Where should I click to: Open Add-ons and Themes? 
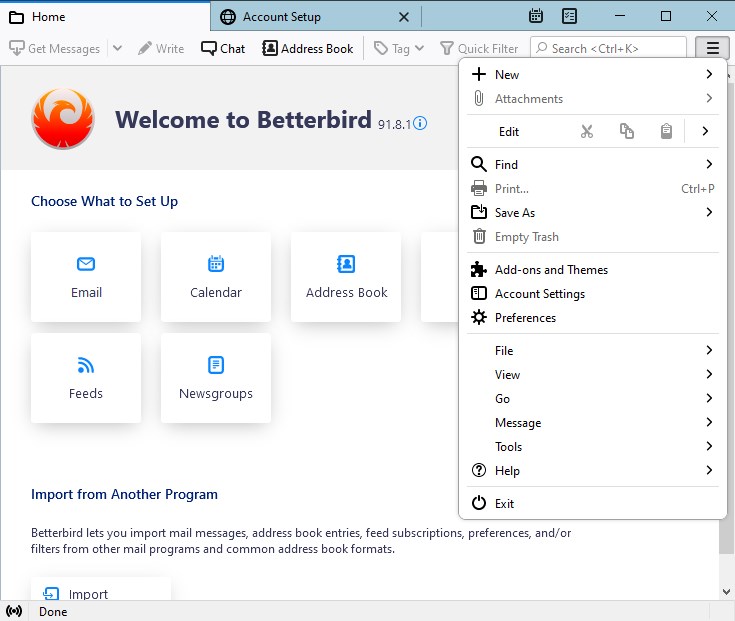click(592, 269)
